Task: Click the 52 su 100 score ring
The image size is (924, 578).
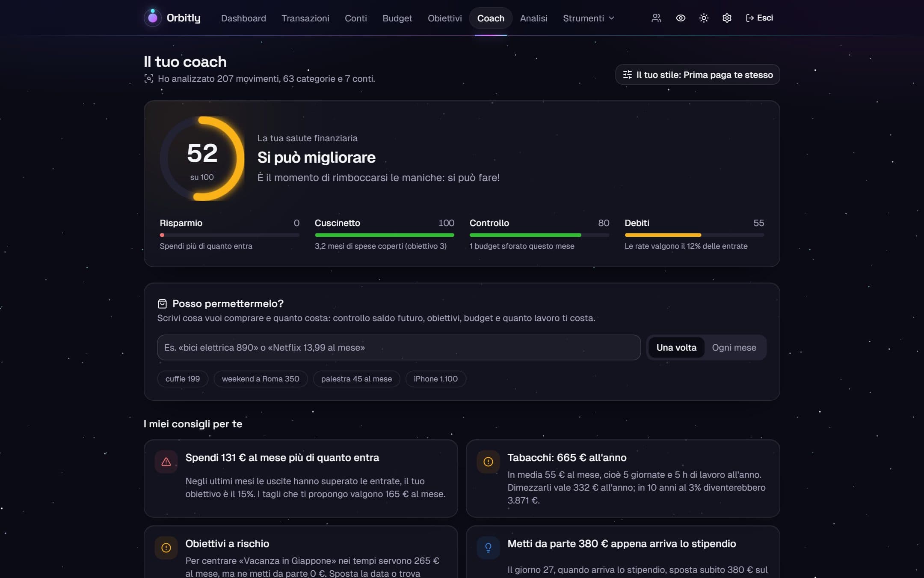Action: click(202, 158)
